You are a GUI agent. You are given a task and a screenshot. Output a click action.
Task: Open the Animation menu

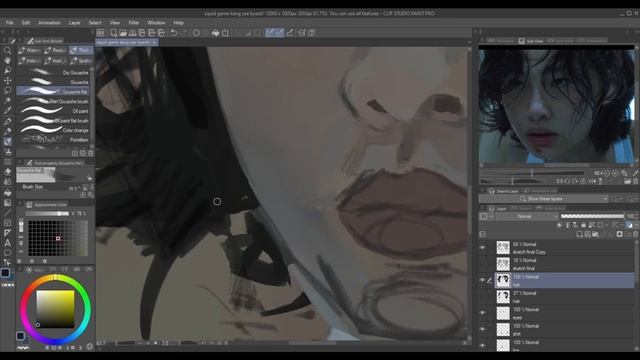pos(49,23)
